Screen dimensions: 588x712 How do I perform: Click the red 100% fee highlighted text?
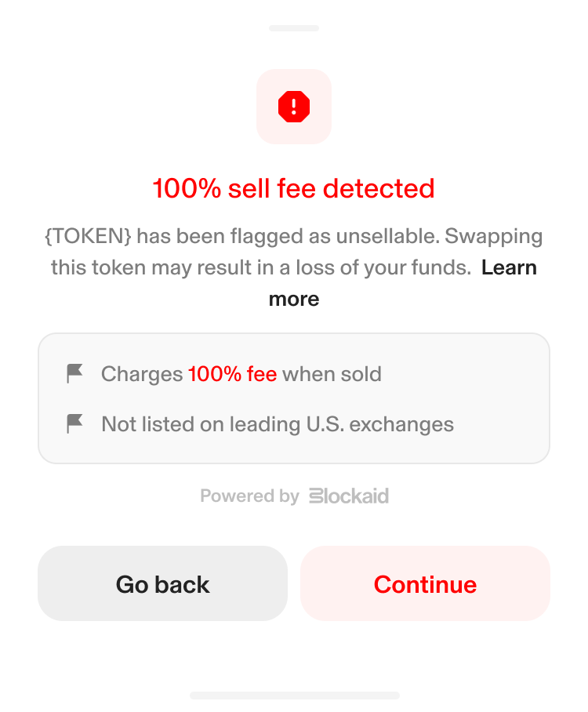[233, 374]
